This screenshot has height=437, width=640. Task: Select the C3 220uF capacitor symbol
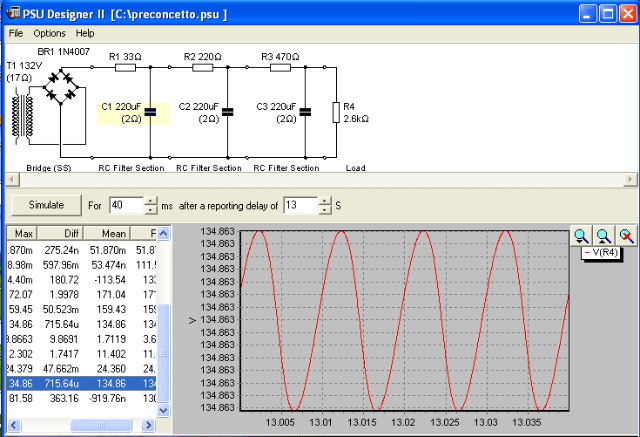coord(305,112)
